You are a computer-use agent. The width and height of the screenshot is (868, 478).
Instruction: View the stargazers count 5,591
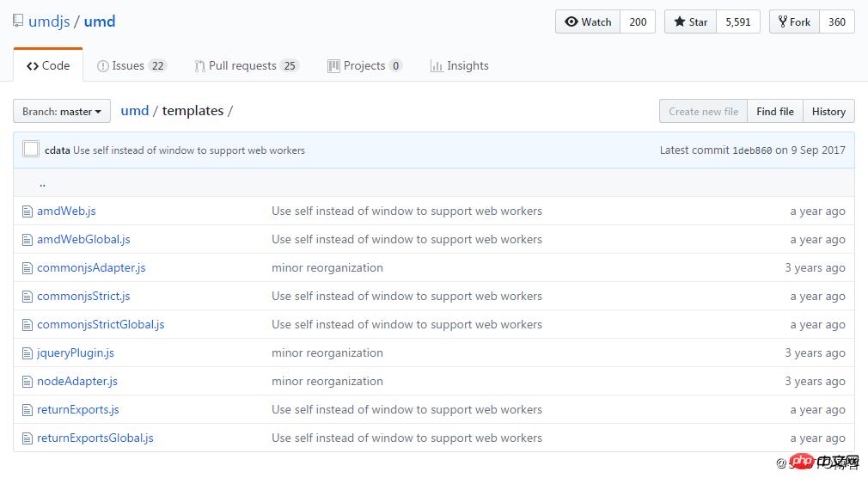(x=737, y=22)
